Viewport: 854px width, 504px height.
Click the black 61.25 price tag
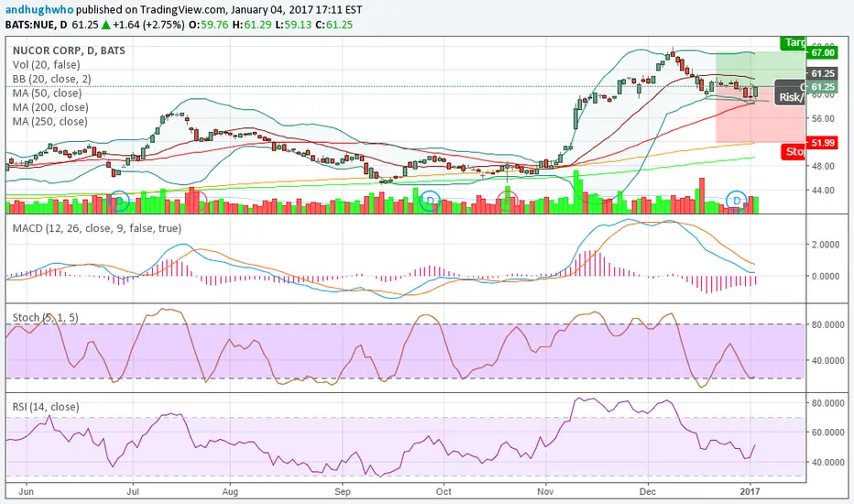[823, 73]
